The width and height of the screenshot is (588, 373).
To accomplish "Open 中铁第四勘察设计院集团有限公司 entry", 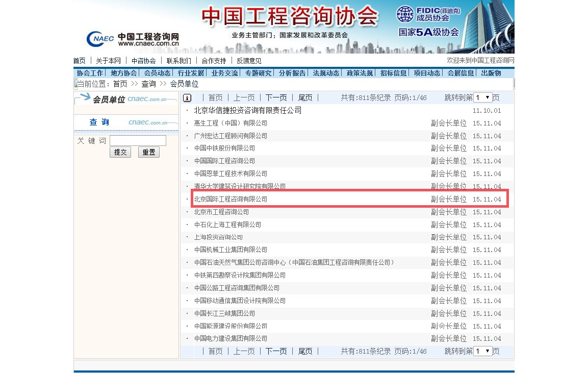I will pyautogui.click(x=240, y=276).
